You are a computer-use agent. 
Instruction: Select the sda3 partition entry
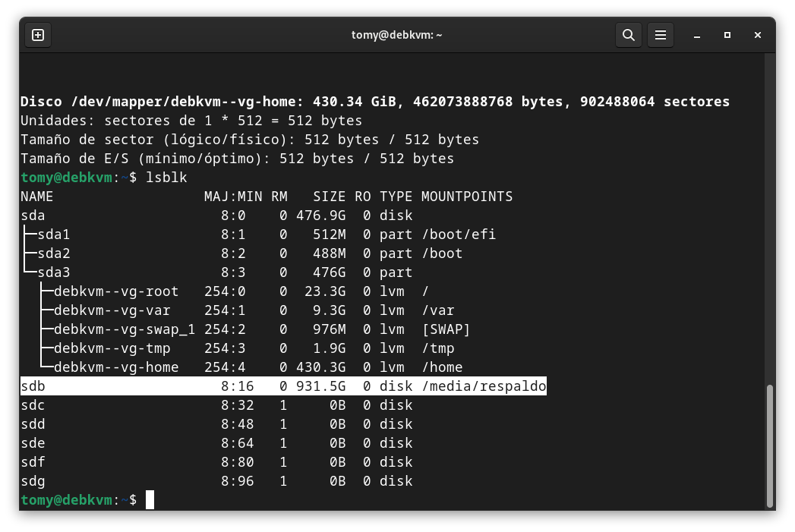[54, 272]
